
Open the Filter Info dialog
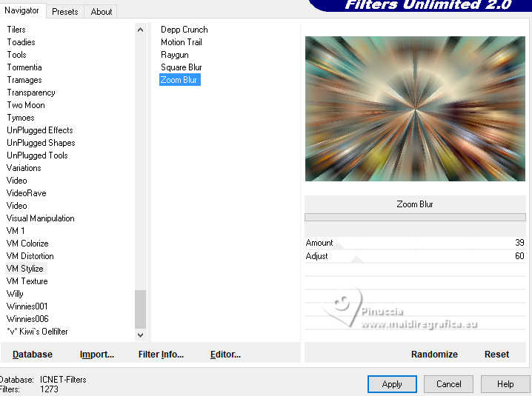point(161,355)
